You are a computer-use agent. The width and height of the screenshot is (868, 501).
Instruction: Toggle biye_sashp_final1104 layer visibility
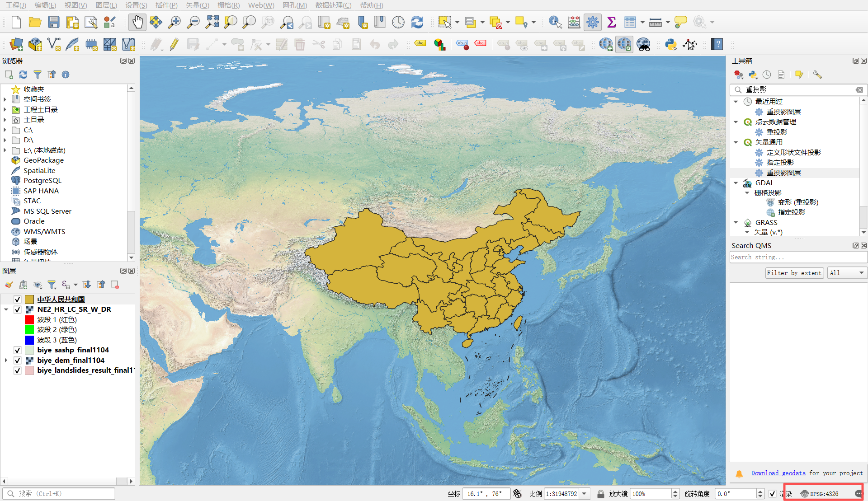[18, 350]
